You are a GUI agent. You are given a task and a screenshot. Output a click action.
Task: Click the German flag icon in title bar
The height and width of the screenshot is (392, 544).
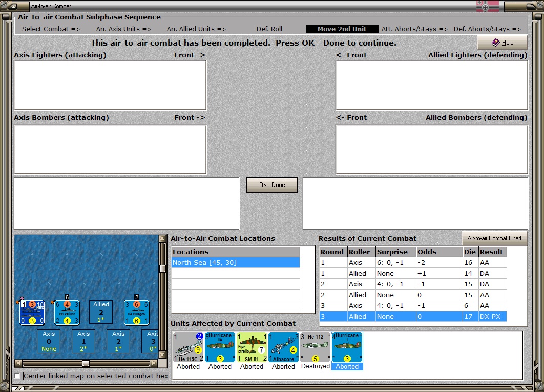(x=488, y=6)
